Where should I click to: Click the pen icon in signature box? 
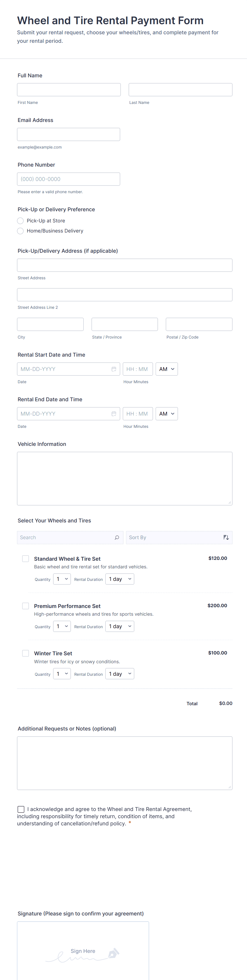tap(114, 953)
